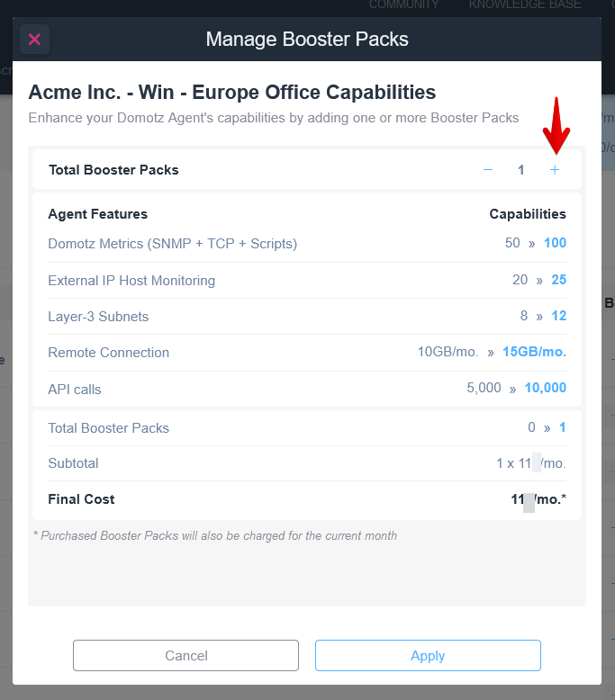The width and height of the screenshot is (615, 700).
Task: Cancel the booster pack changes
Action: pos(185,655)
